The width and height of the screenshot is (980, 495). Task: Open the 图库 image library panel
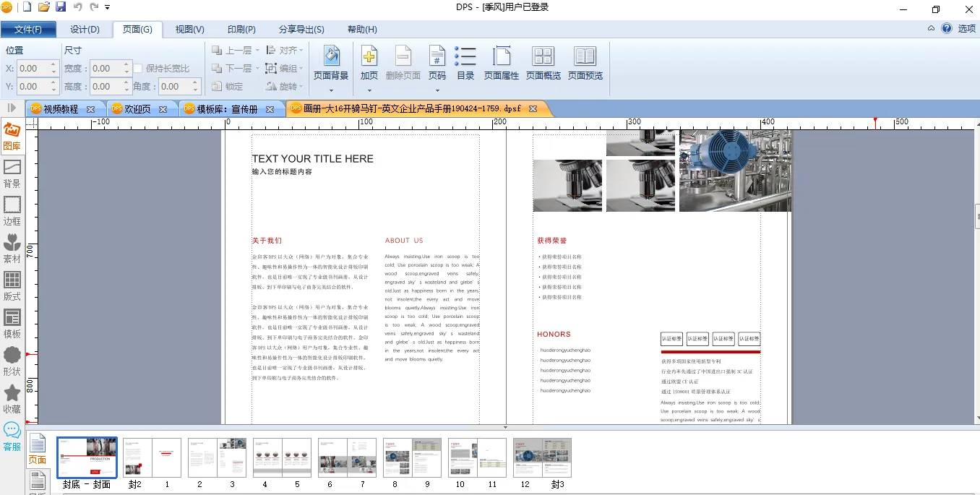(x=12, y=137)
